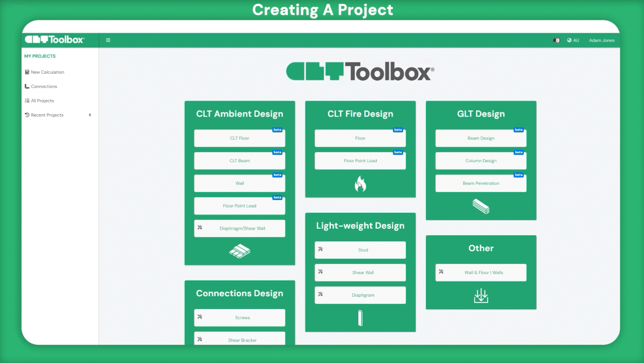The image size is (644, 363).
Task: Click the CLT panel stack icon under Ambient Design
Action: (240, 251)
